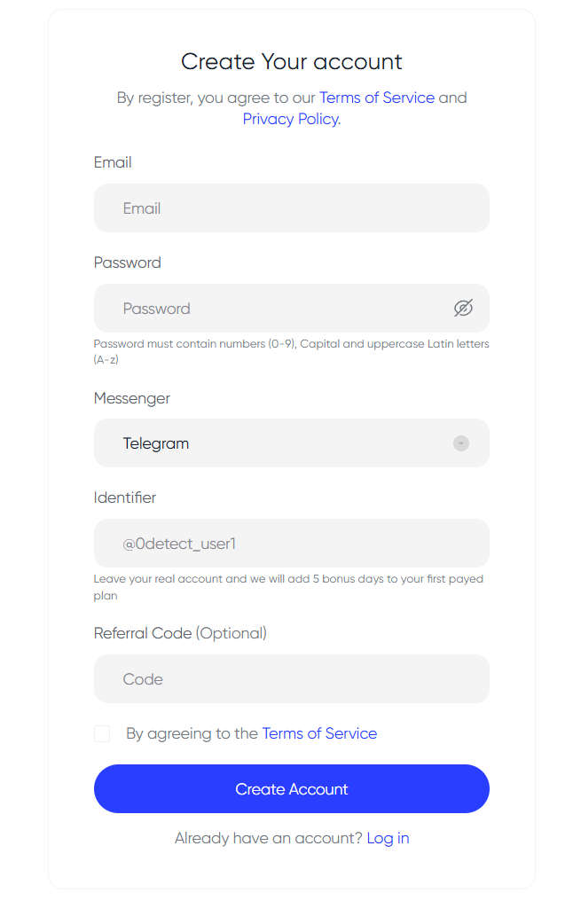Screen dimensions: 573x924
Task: Open the Privacy Policy link
Action: 291,119
